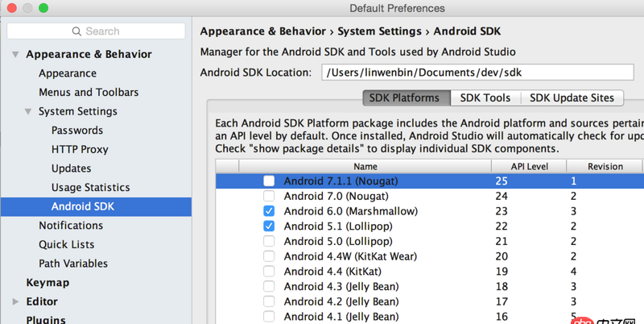This screenshot has width=644, height=324.
Task: Check Android 4.3 (Jelly Bean) checkbox
Action: point(269,287)
